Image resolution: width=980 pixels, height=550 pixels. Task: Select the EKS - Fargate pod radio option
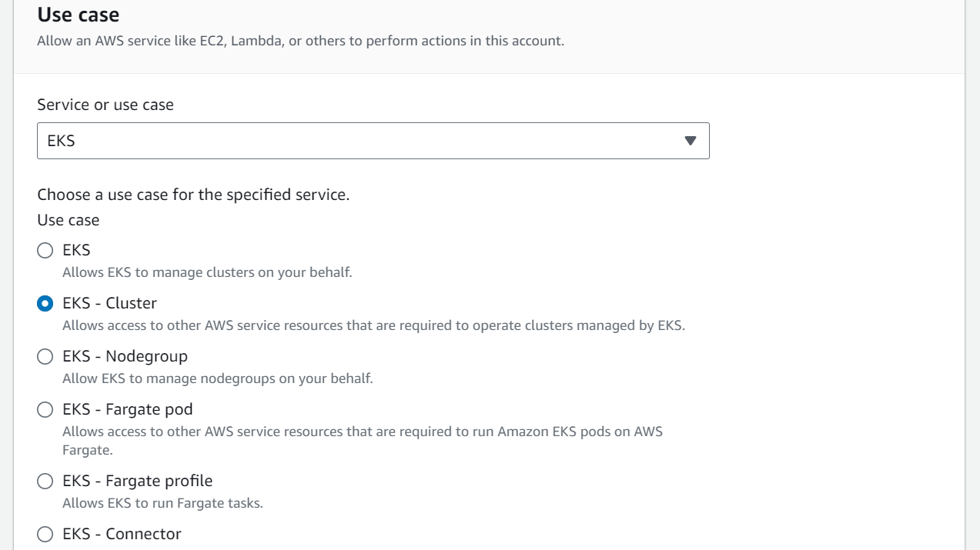(45, 409)
